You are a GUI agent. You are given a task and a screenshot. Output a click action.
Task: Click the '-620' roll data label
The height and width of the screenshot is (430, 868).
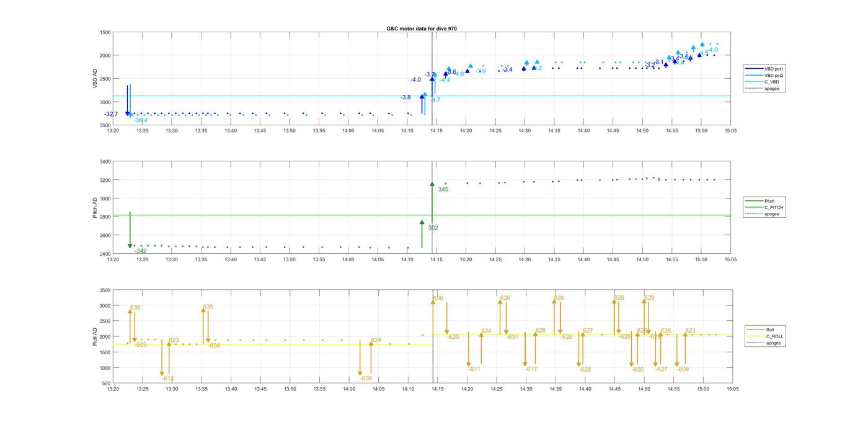[x=453, y=337]
